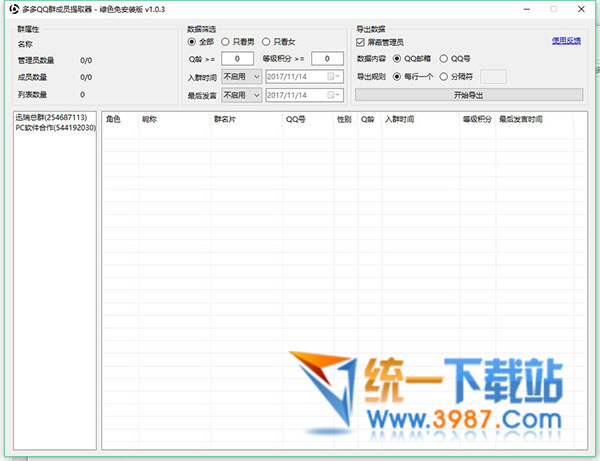The height and width of the screenshot is (461, 600).
Task: Click the 分隔符 separator text box
Action: (493, 77)
